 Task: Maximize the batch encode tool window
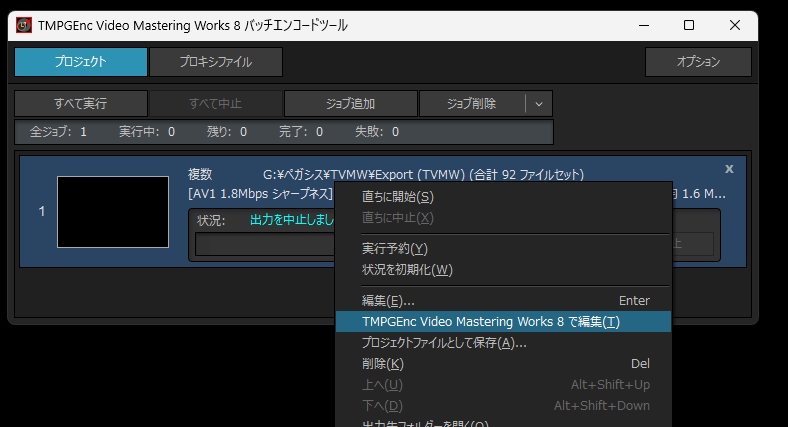point(689,25)
